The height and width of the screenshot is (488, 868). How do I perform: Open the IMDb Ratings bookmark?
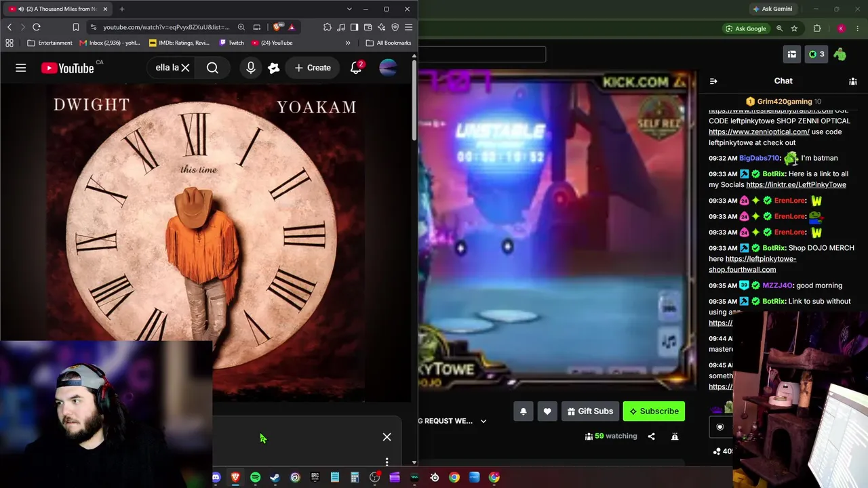point(179,43)
